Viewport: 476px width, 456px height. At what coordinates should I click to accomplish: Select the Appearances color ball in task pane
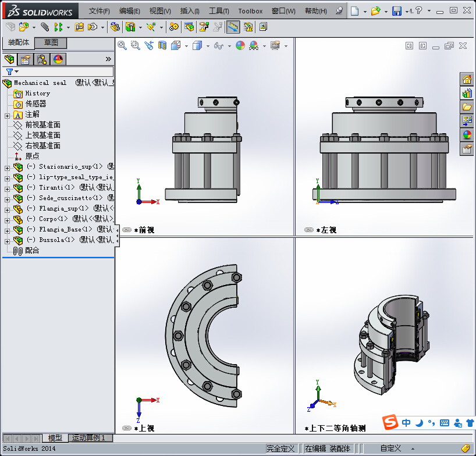click(x=467, y=135)
